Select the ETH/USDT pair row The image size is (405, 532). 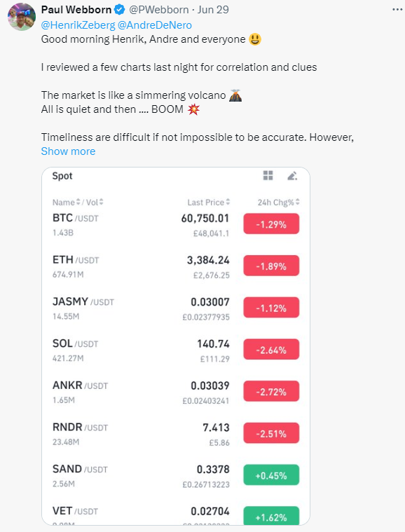click(x=176, y=266)
